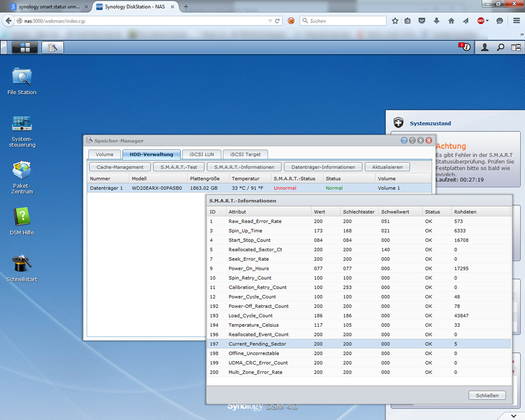Screen dimensions: 525x420
Task: Click S.M.A.R.T.-Informationen button
Action: click(x=244, y=167)
